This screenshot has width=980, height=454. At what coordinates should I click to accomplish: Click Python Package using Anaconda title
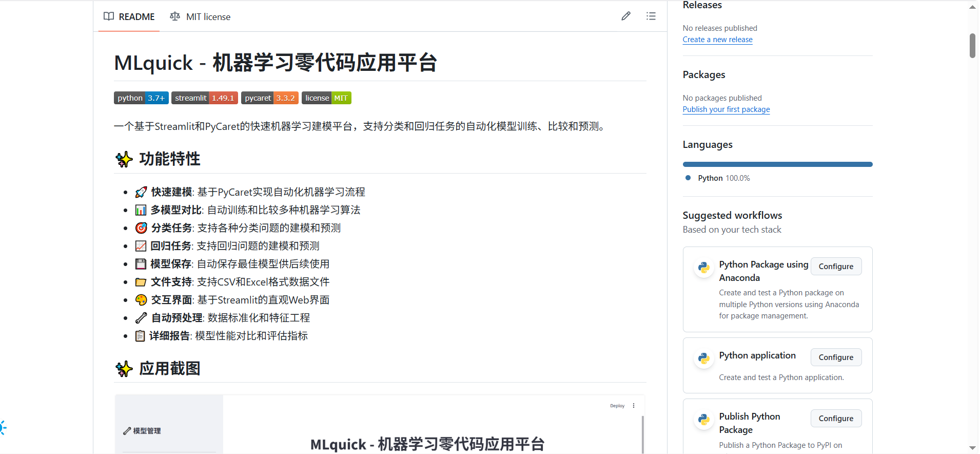(x=763, y=271)
